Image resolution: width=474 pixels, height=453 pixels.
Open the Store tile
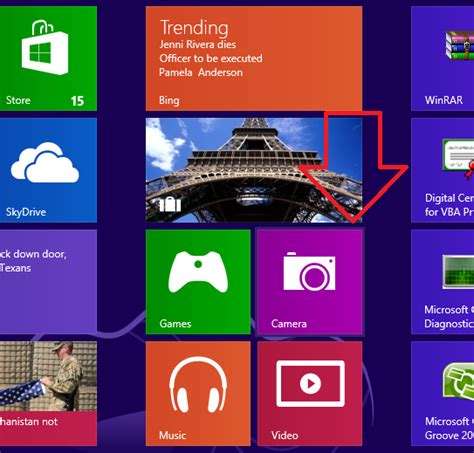click(48, 58)
